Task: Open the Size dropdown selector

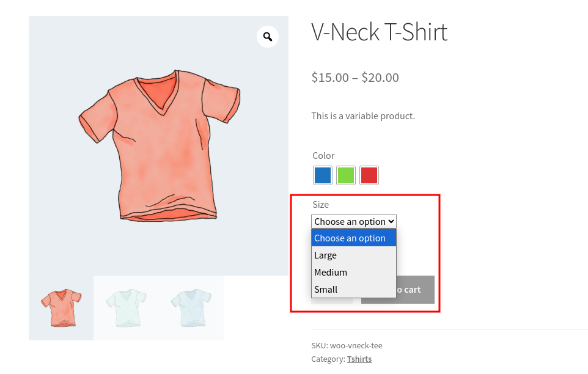Action: [354, 221]
